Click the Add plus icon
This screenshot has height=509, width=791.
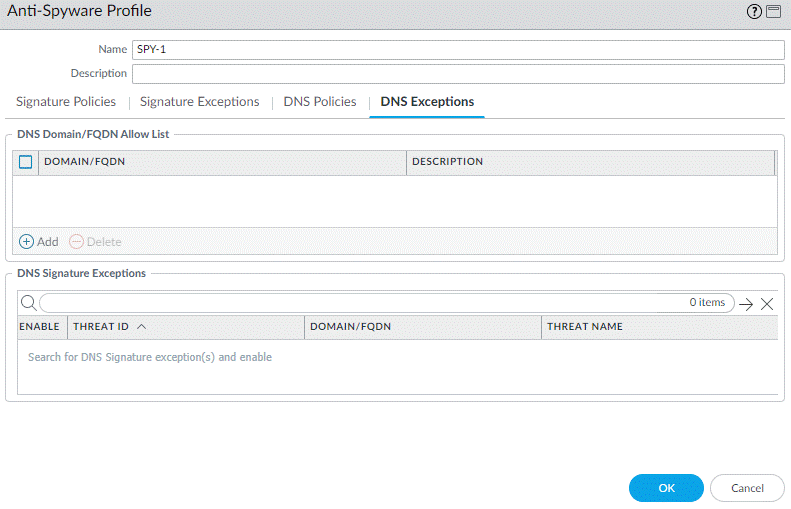pos(27,241)
